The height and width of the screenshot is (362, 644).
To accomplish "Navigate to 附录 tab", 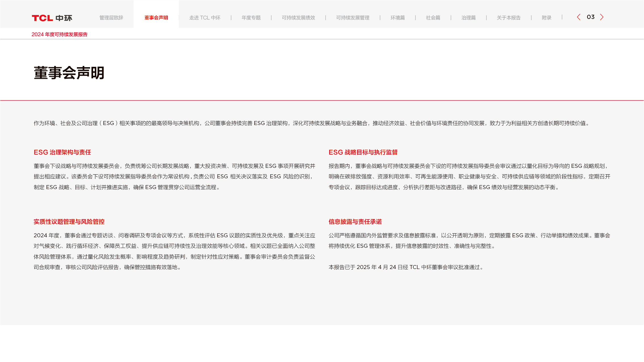I will 546,18.
